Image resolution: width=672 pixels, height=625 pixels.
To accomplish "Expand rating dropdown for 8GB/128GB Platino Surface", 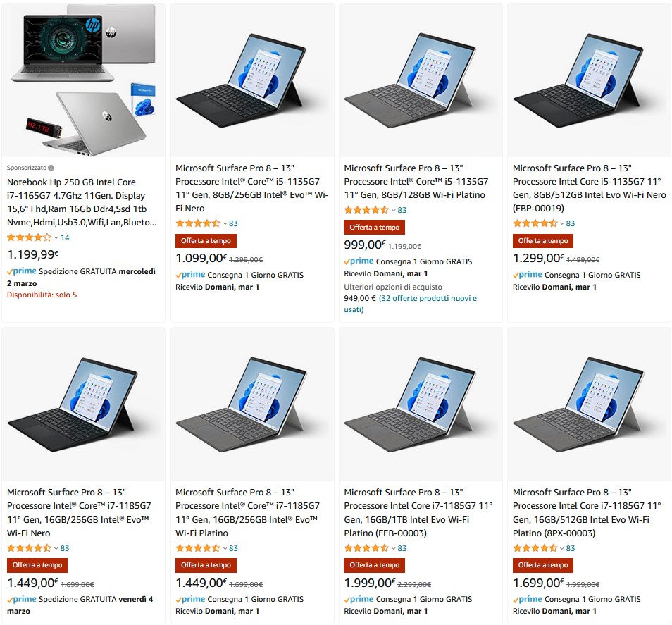I will pyautogui.click(x=393, y=210).
